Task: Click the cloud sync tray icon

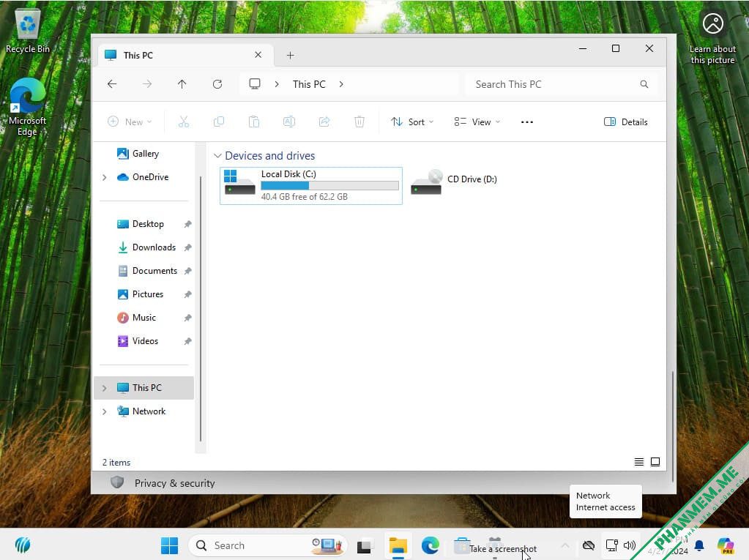Action: (589, 545)
